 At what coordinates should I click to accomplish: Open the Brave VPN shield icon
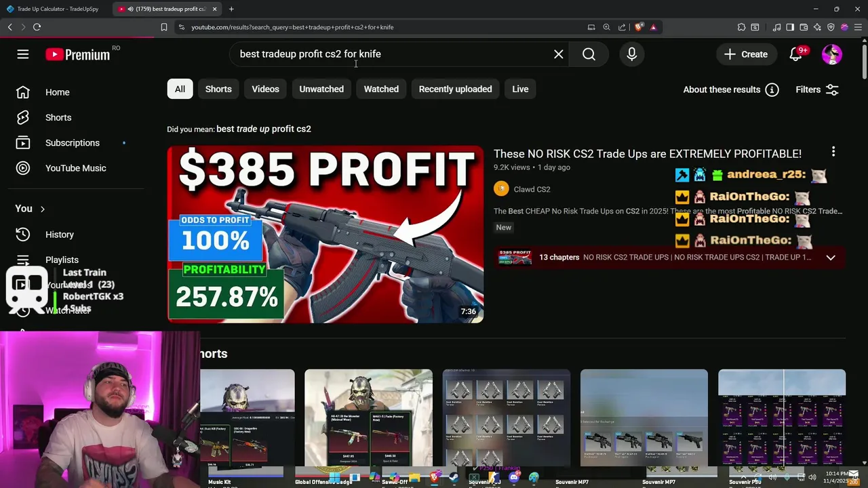pyautogui.click(x=831, y=27)
